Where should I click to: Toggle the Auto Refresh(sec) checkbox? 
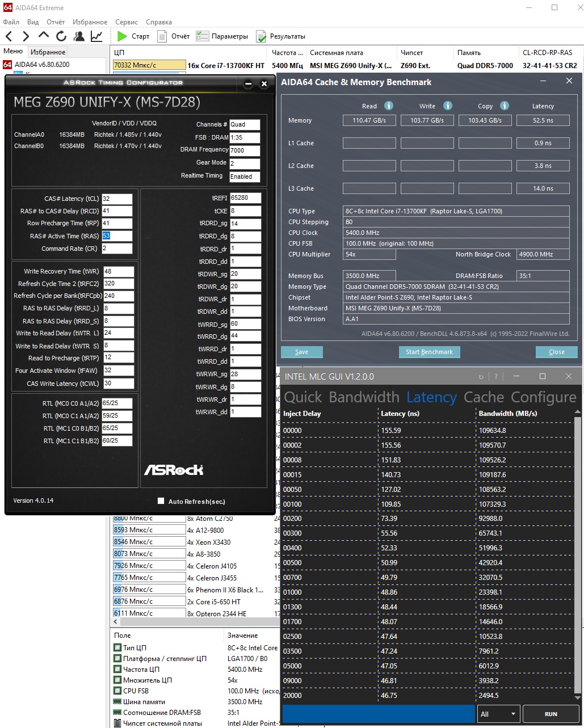point(161,501)
